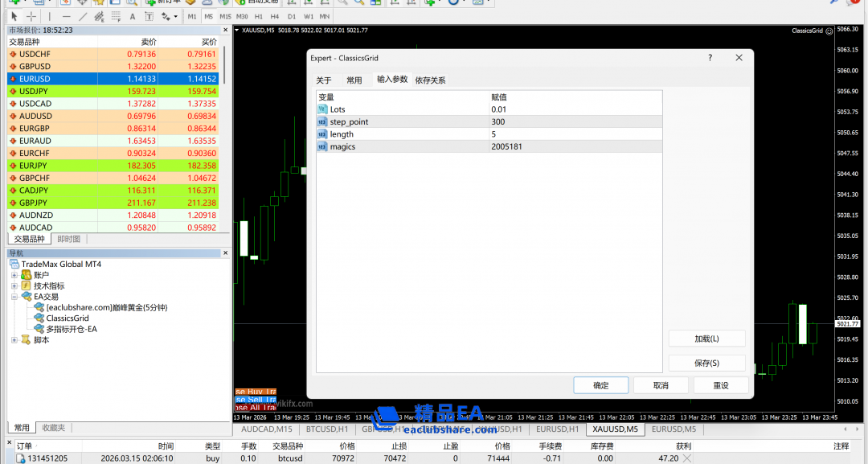Enable the D1 timeframe button
Image resolution: width=868 pixels, height=464 pixels.
(291, 16)
